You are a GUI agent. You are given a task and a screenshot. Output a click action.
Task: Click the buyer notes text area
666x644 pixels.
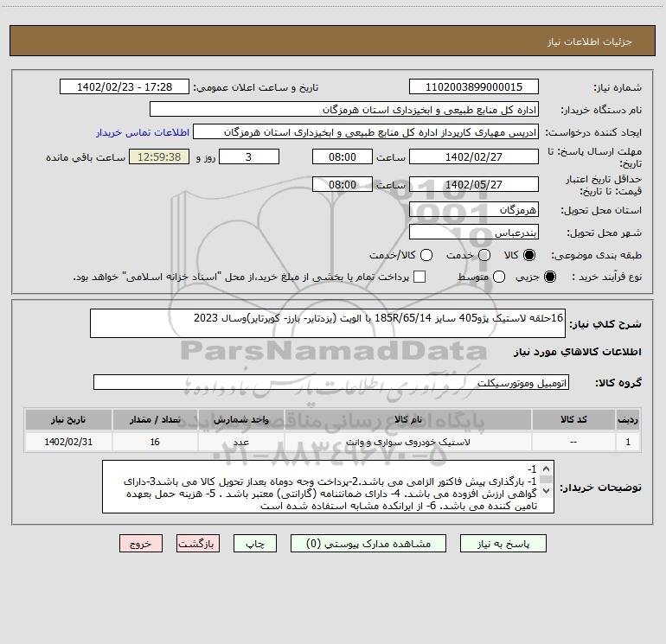click(328, 487)
